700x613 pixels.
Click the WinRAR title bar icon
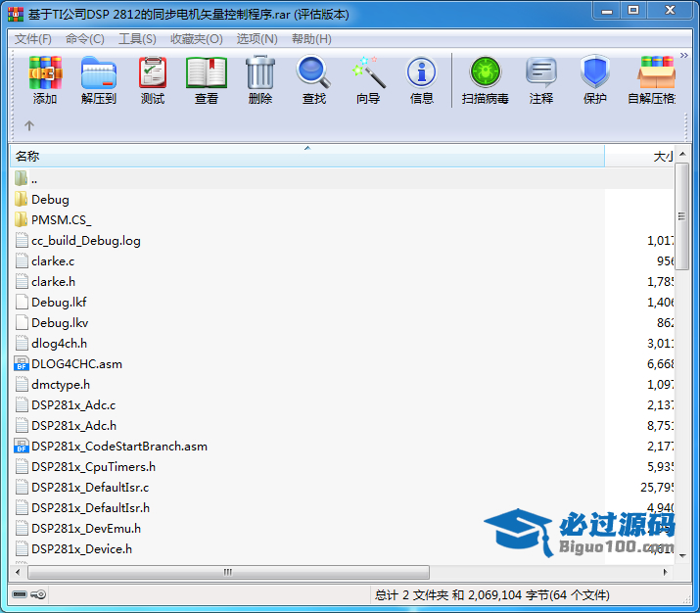pos(16,14)
